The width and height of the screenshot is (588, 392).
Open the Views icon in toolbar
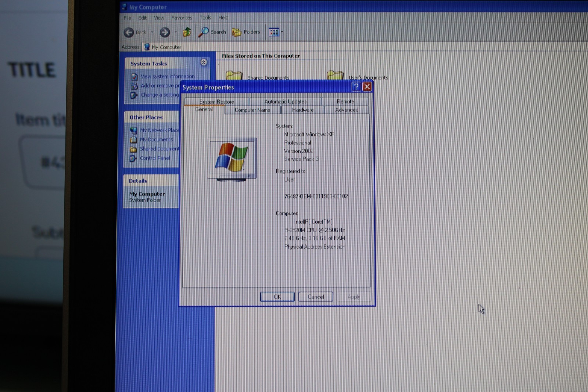[274, 32]
